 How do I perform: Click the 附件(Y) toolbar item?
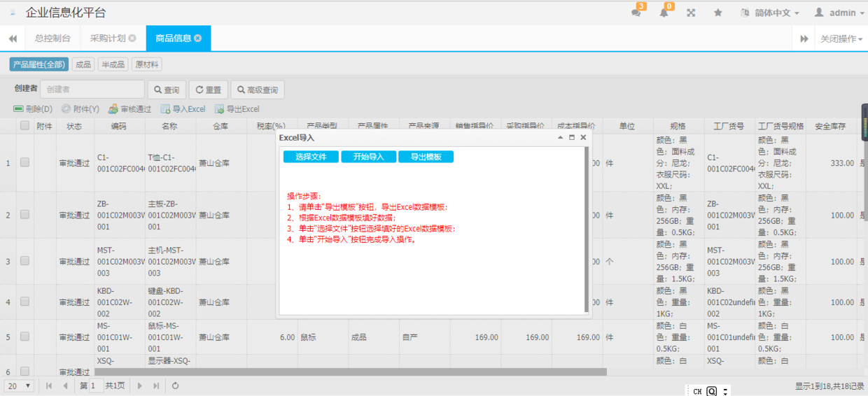pos(80,109)
